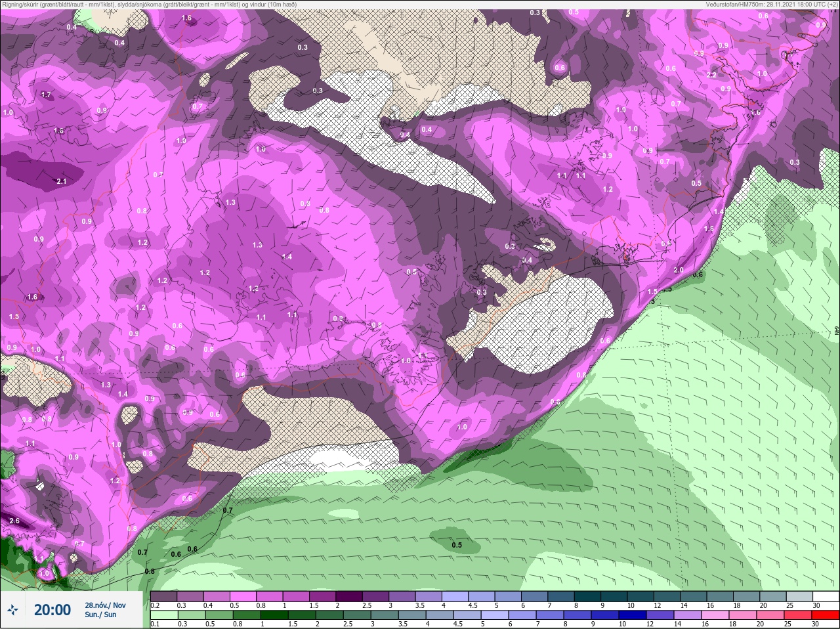Select the palest green 0.1 swatch in lower legend row
The width and height of the screenshot is (840, 629).
tap(164, 615)
